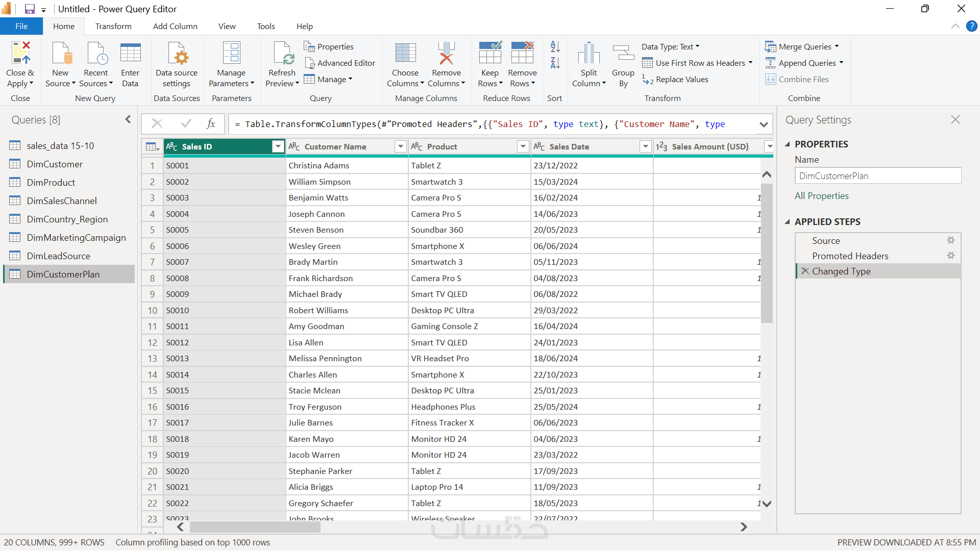Open the Add Column tab
980x551 pixels.
pyautogui.click(x=175, y=26)
